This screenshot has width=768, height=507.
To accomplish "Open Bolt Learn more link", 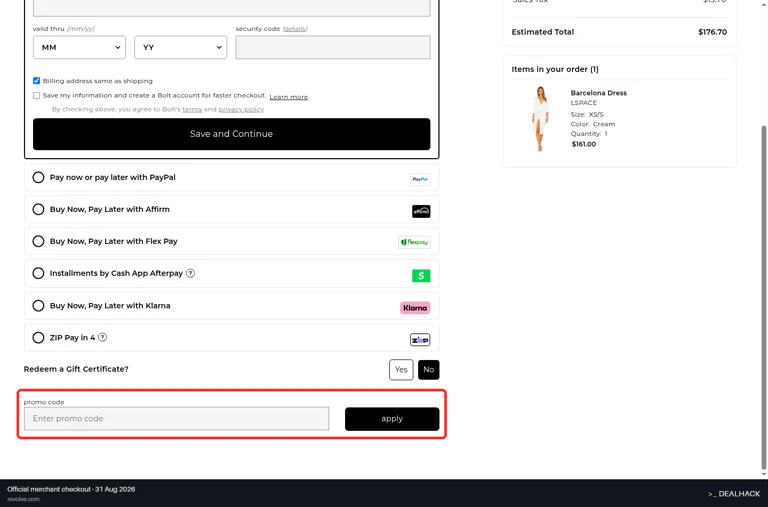I will (288, 97).
